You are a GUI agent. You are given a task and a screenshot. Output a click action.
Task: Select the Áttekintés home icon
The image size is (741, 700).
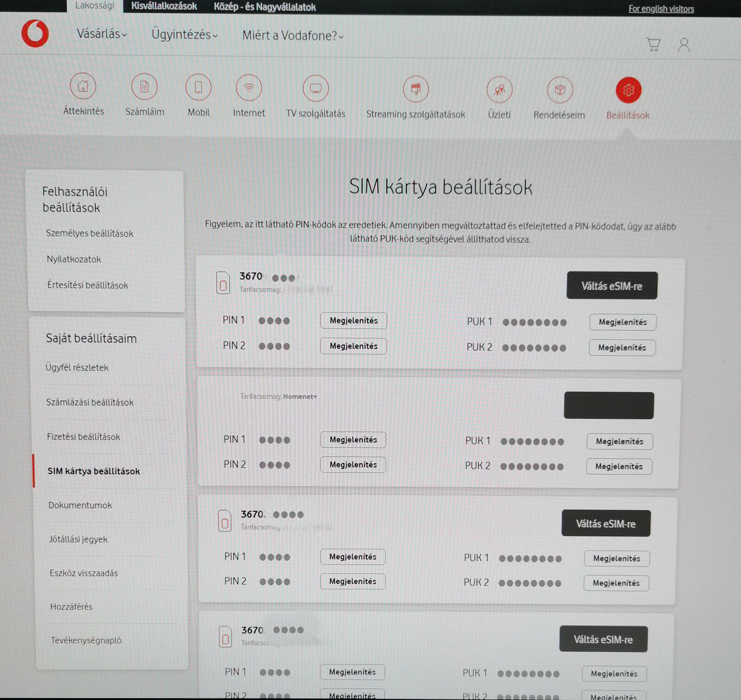83,86
